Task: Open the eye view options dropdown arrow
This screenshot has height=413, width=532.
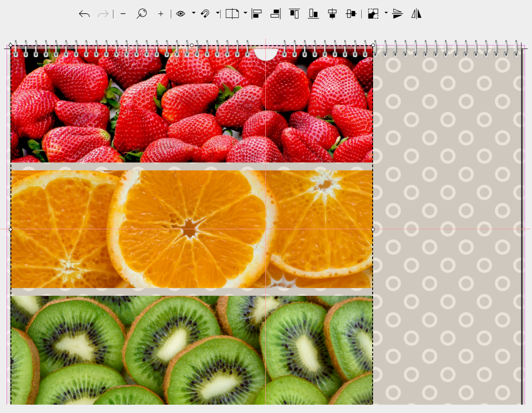Action: (194, 14)
